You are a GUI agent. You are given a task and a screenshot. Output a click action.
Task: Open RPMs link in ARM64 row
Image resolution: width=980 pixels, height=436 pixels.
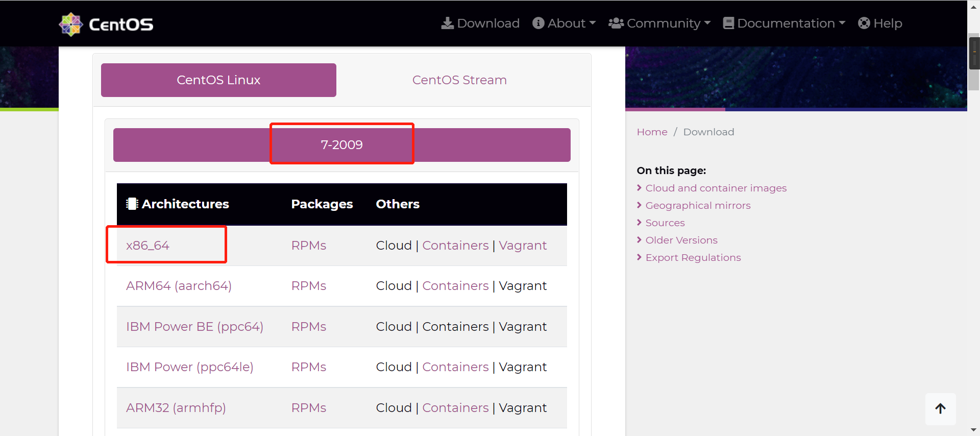click(309, 286)
